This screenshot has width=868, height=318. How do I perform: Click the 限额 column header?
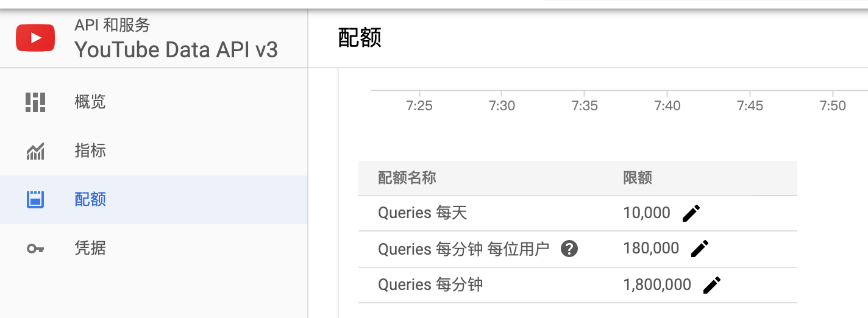(x=638, y=178)
